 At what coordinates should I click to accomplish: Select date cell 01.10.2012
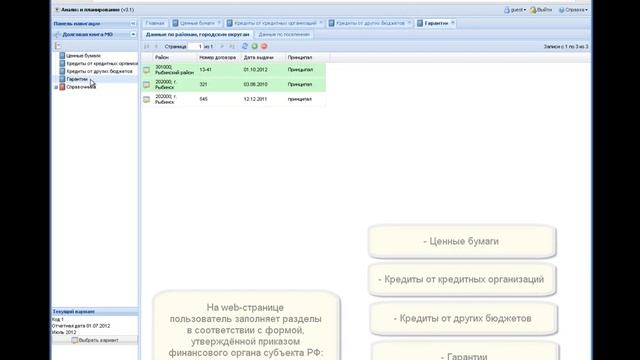[263, 70]
